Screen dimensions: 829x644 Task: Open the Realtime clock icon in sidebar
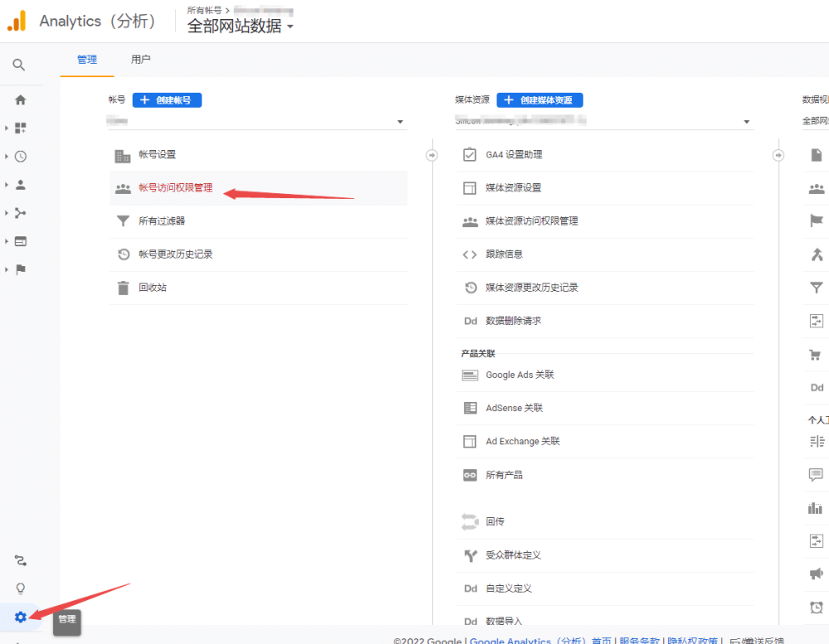tap(21, 156)
